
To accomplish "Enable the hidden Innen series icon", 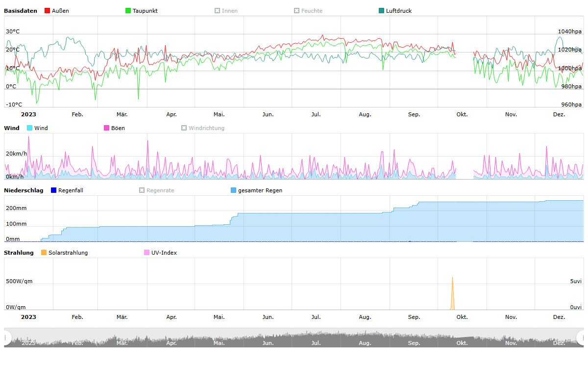I will (x=218, y=11).
